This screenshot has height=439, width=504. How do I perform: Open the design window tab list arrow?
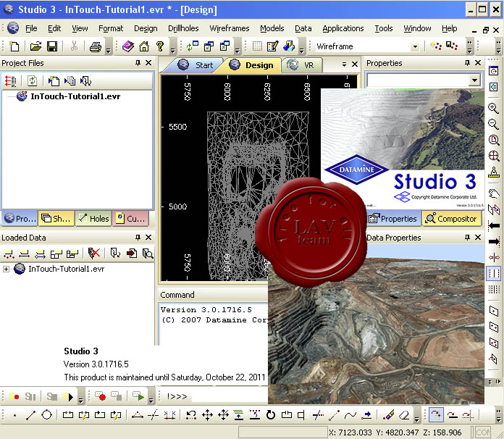pyautogui.click(x=344, y=64)
